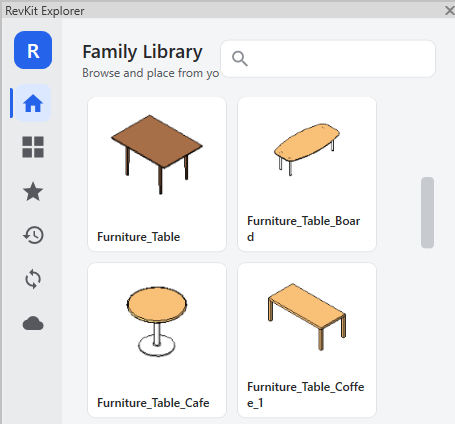Click the "Furniture_Table_Cafe" label text
Image resolution: width=455 pixels, height=424 pixels.
pos(153,403)
